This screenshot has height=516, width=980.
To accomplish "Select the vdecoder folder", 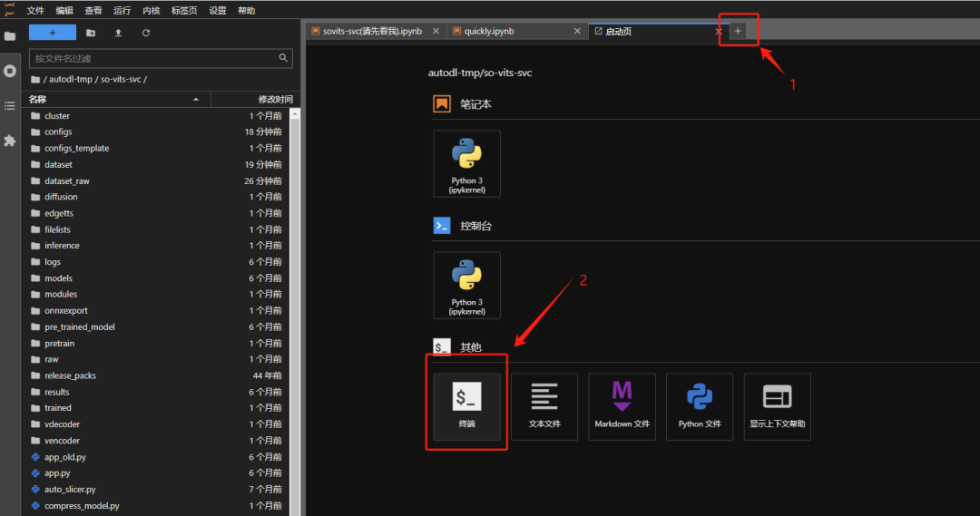I will 156,424.
